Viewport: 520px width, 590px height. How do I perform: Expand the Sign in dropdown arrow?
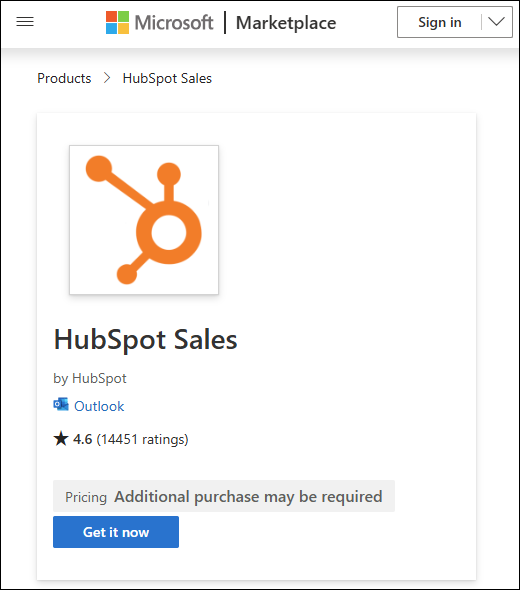coord(497,22)
